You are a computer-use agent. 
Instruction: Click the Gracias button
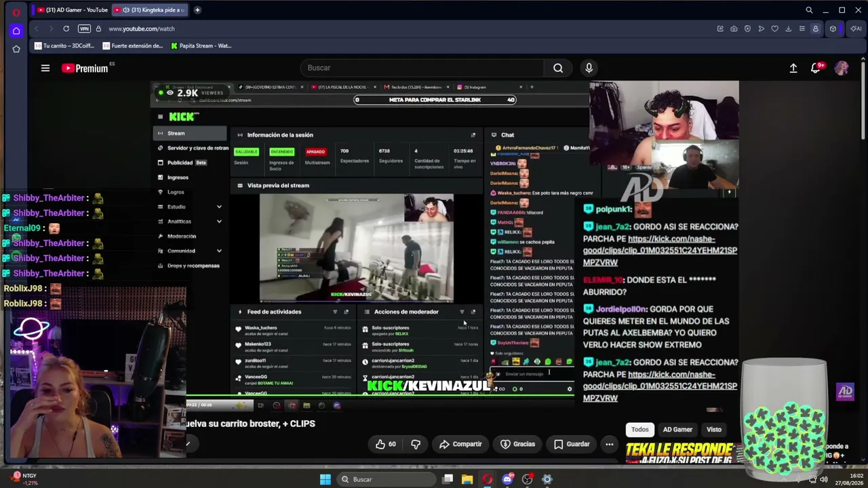517,444
